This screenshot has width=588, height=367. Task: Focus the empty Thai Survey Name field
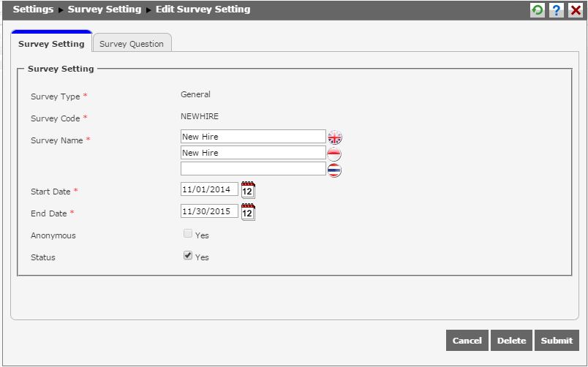pos(253,169)
